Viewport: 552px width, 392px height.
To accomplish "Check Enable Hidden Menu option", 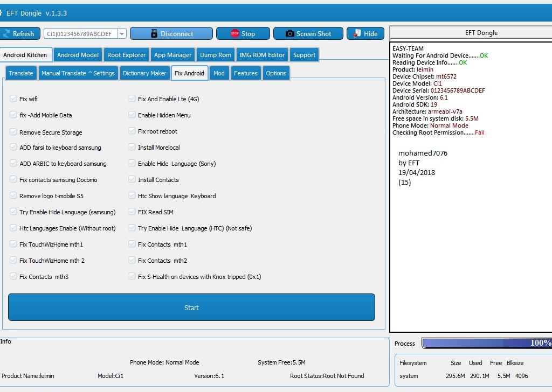I will click(132, 115).
